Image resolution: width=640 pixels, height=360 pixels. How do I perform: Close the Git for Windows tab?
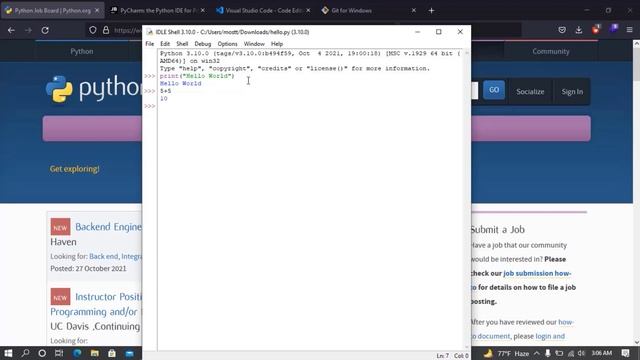(413, 11)
